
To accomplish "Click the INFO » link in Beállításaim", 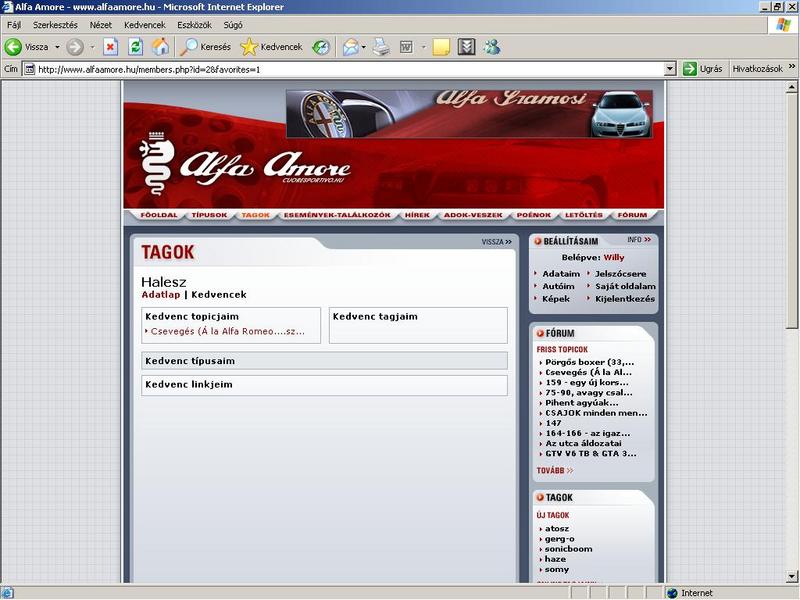I will point(639,239).
